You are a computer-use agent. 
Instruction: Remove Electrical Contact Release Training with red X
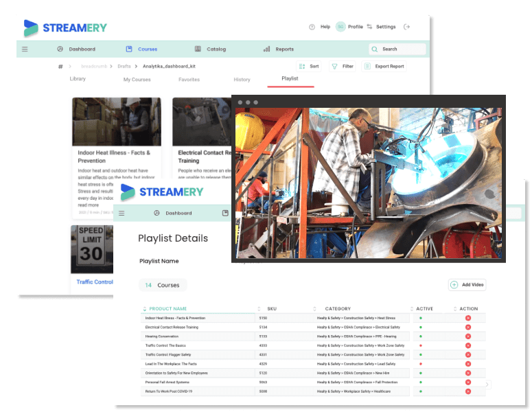(x=468, y=327)
